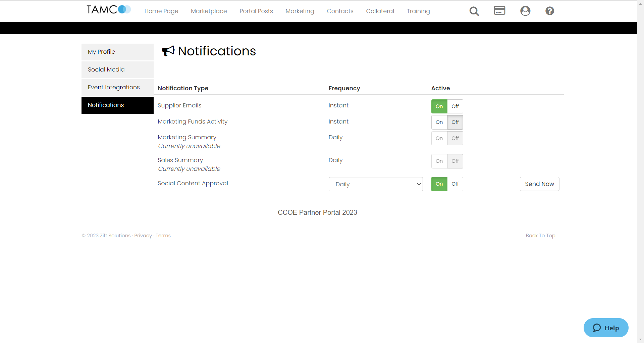Click the Social Content Approval label
The image size is (644, 343).
point(193,183)
